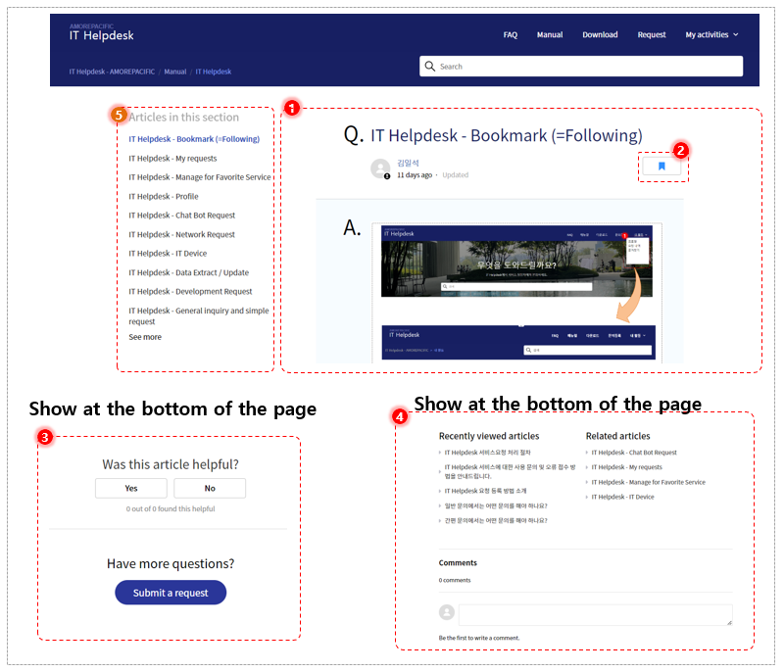Click the search magnifier icon

click(429, 66)
